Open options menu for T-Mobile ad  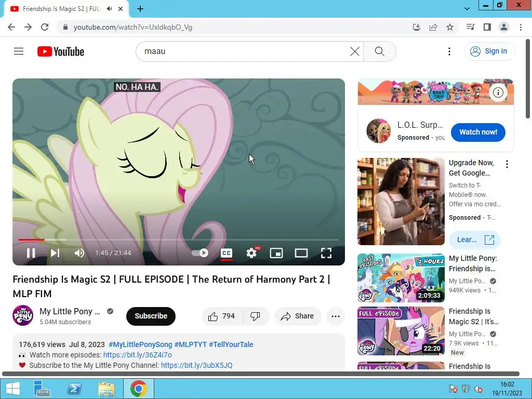coord(507,164)
